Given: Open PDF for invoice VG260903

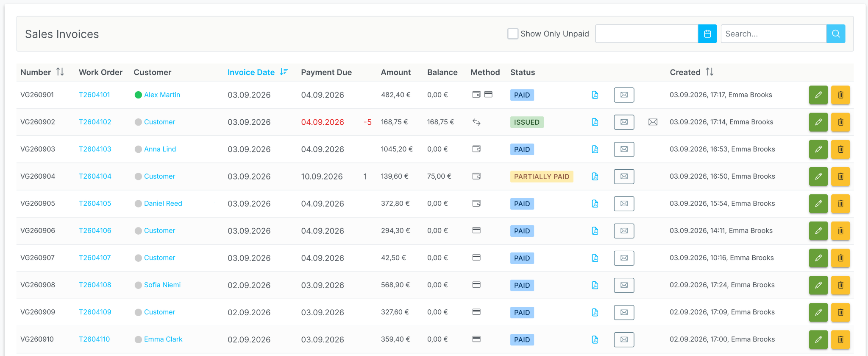Looking at the screenshot, I should point(595,149).
